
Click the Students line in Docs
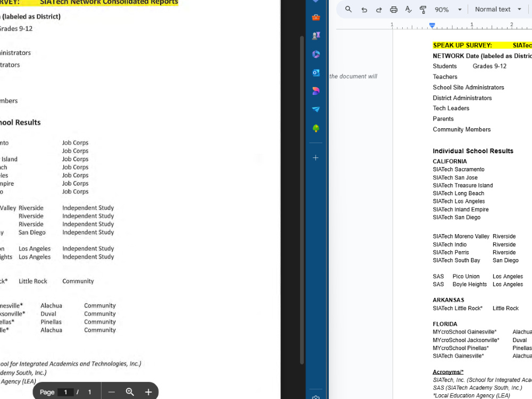click(x=444, y=66)
